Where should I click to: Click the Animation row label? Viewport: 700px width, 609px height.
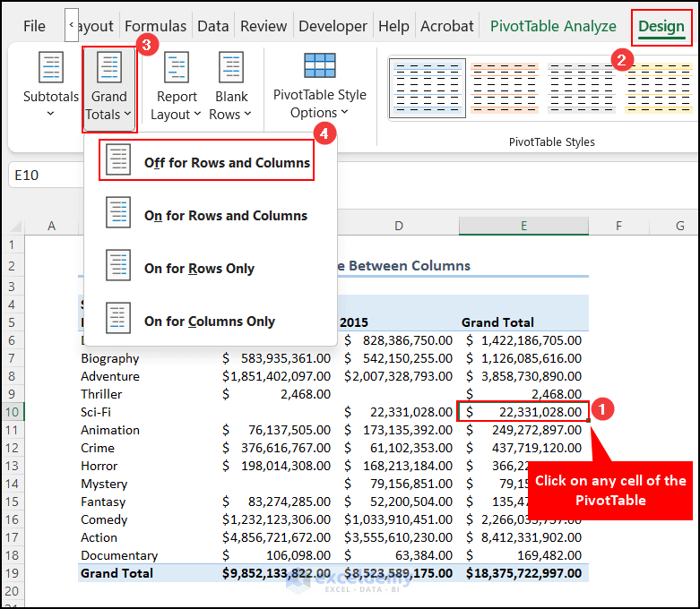(x=110, y=430)
